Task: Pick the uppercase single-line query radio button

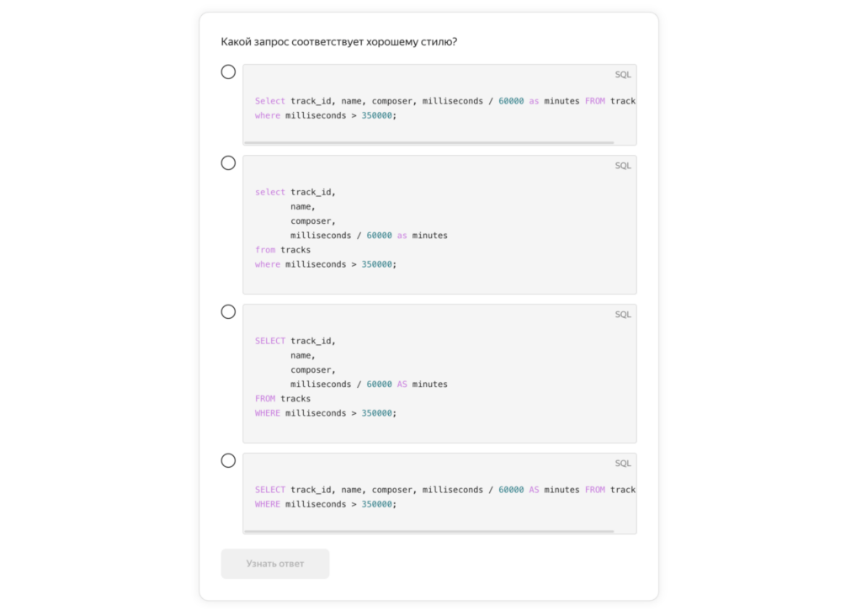Action: pos(228,461)
